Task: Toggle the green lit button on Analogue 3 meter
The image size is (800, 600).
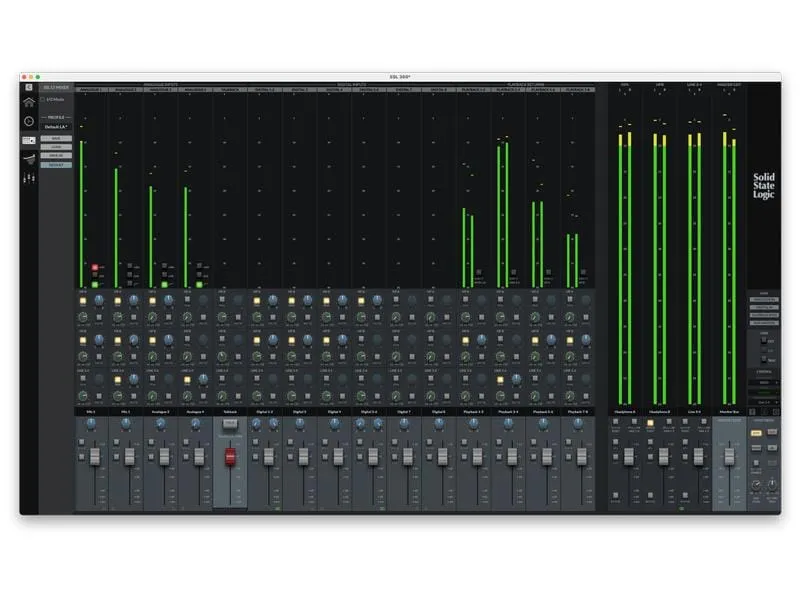Action: [164, 284]
